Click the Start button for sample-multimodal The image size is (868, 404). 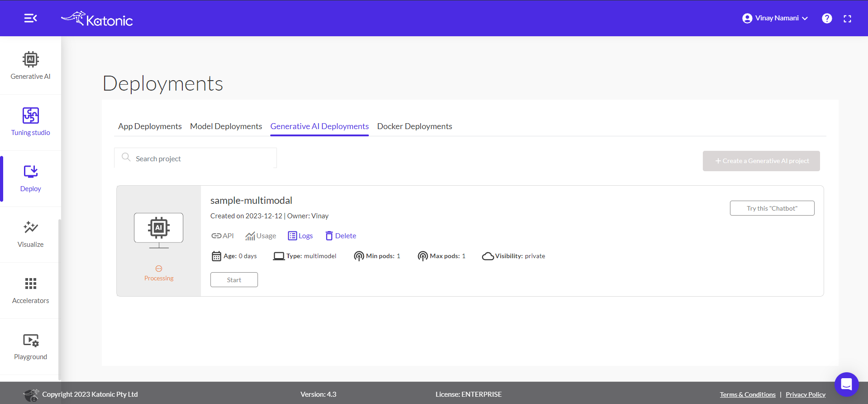234,280
